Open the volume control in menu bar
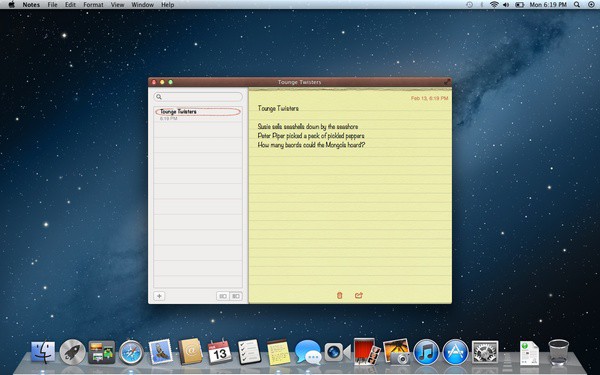600x375 pixels. (506, 5)
